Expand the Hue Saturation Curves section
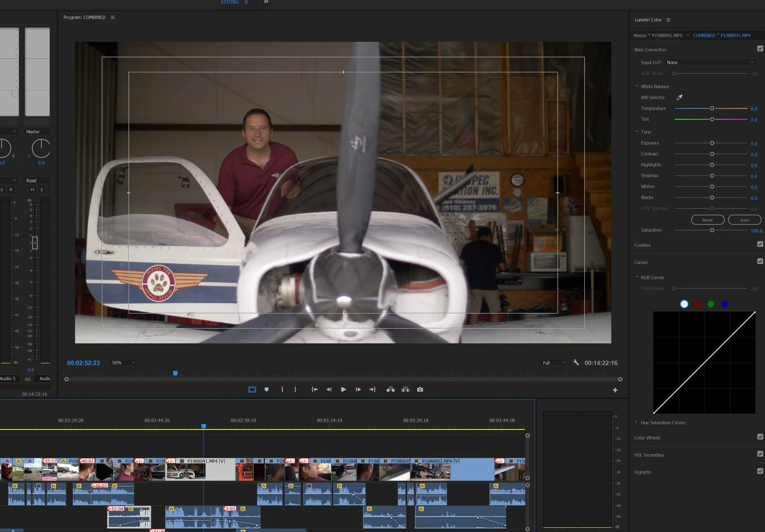The width and height of the screenshot is (765, 532). (x=636, y=422)
